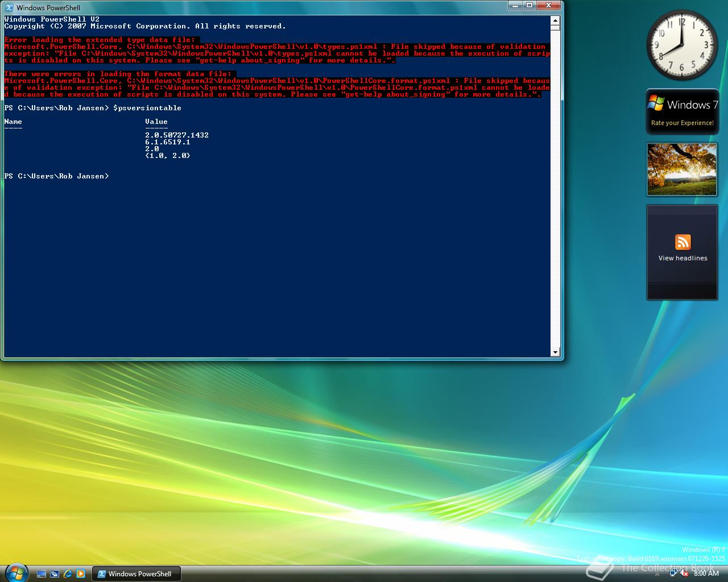Click the PowerShell icon in the title bar
The height and width of the screenshot is (582, 728).
coord(9,7)
